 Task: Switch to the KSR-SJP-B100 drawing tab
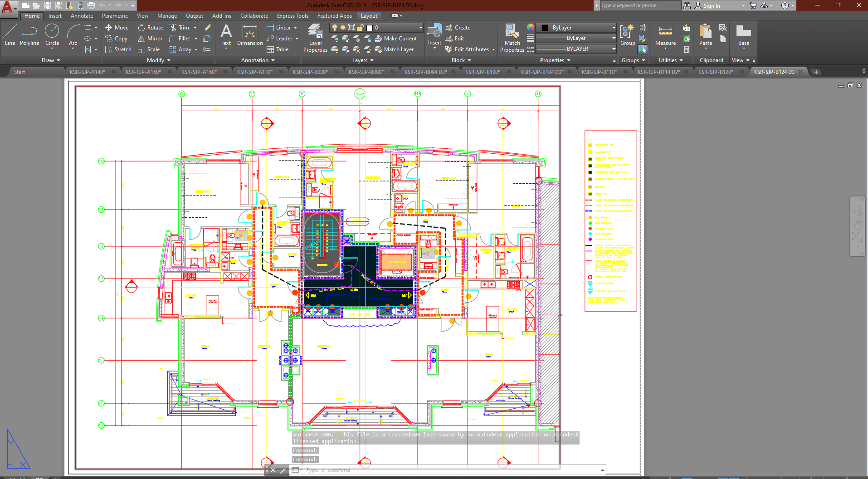[x=483, y=72]
